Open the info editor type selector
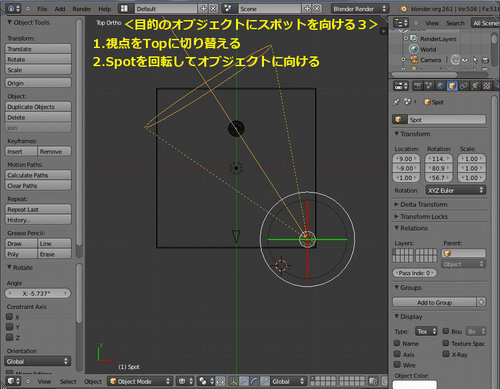Viewport: 500px width, 389px height. [13, 8]
